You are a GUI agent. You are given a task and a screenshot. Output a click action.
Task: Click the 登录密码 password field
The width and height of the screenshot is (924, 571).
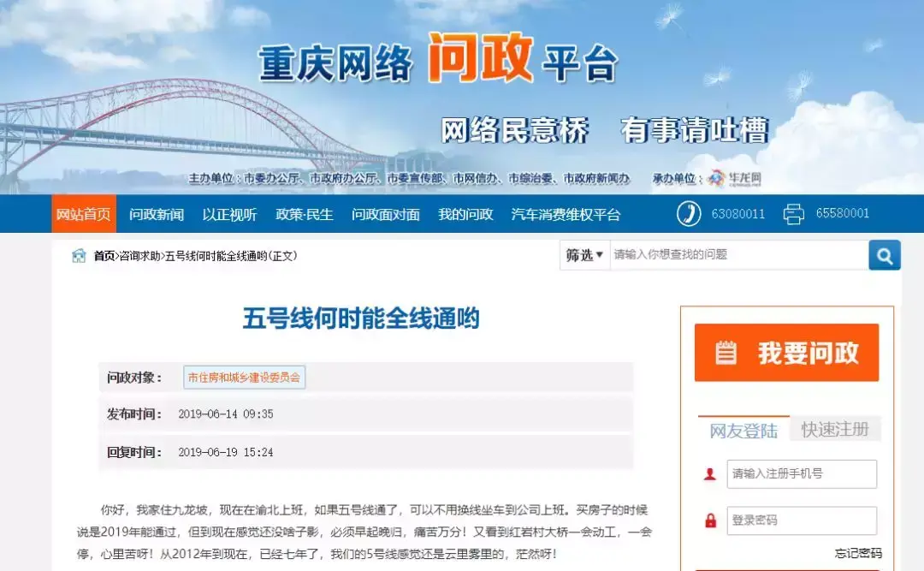(x=802, y=520)
